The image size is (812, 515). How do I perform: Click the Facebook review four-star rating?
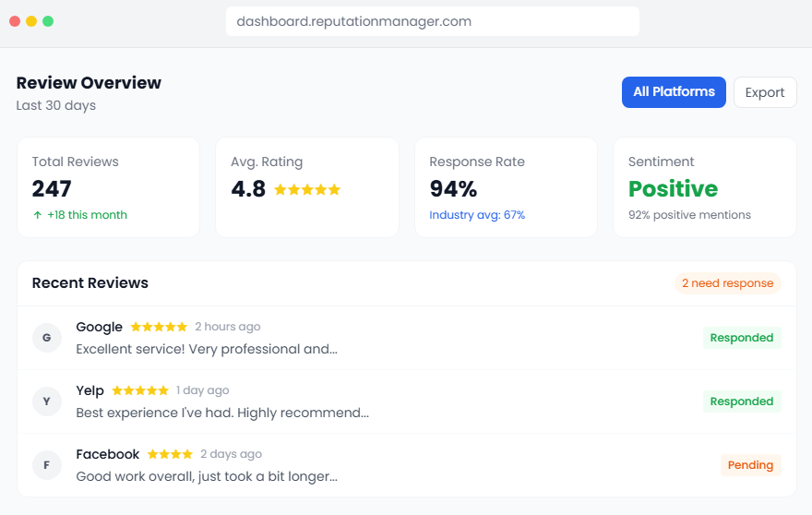[170, 454]
